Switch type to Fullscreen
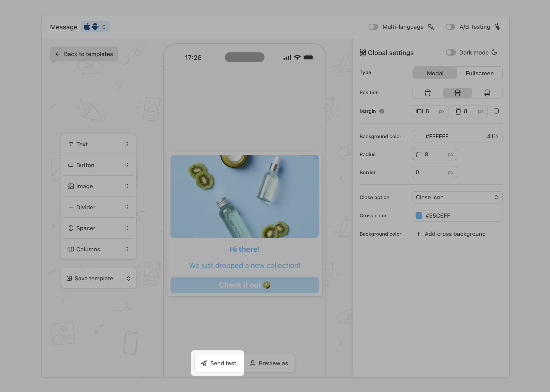 [479, 73]
